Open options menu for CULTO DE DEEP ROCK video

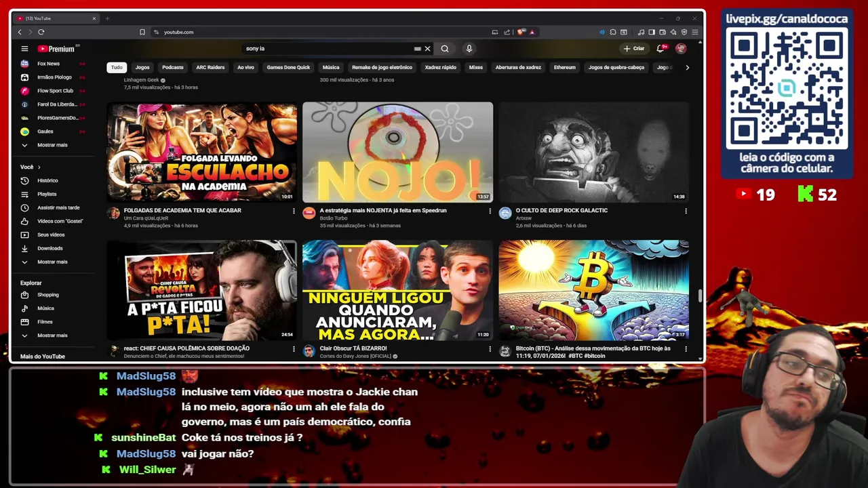click(686, 211)
